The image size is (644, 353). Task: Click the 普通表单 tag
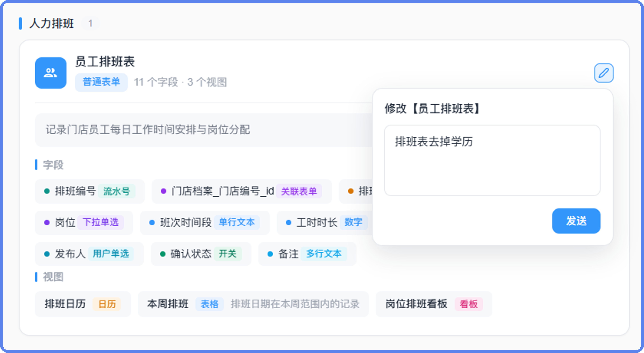[101, 82]
